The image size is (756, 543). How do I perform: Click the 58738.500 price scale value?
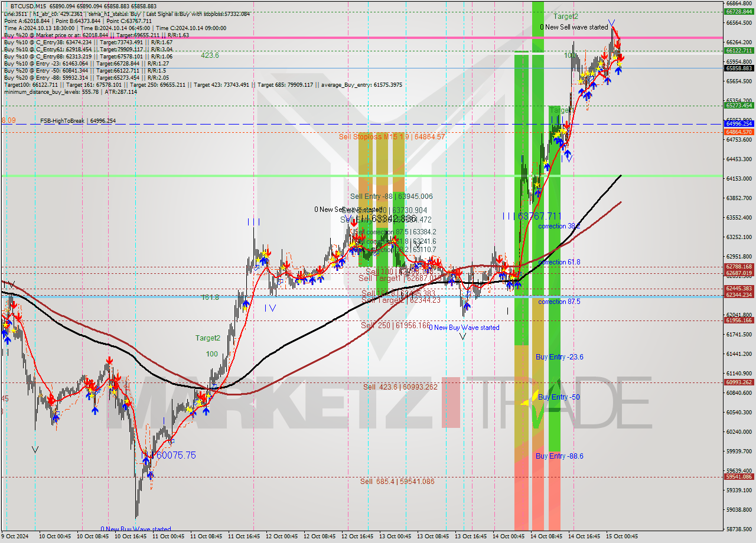(x=738, y=529)
